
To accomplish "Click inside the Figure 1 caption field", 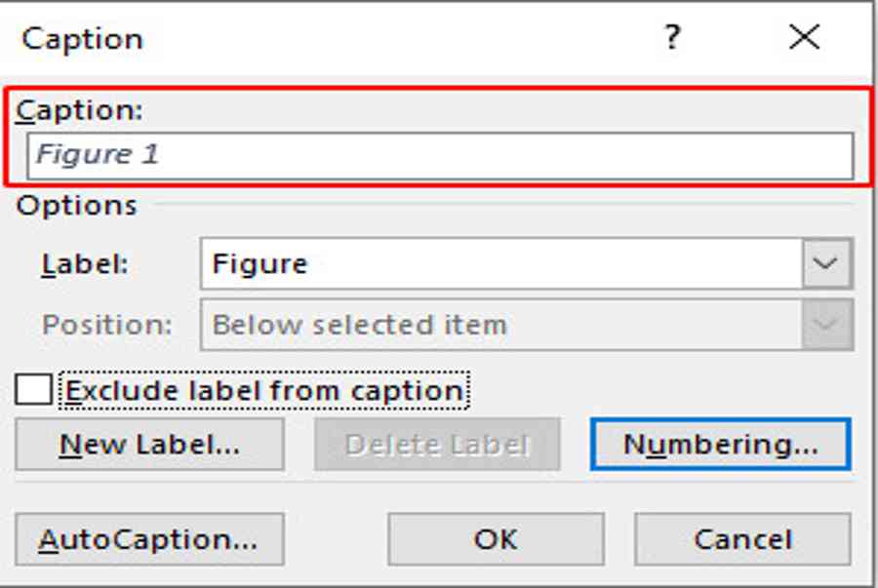I will pos(440,156).
